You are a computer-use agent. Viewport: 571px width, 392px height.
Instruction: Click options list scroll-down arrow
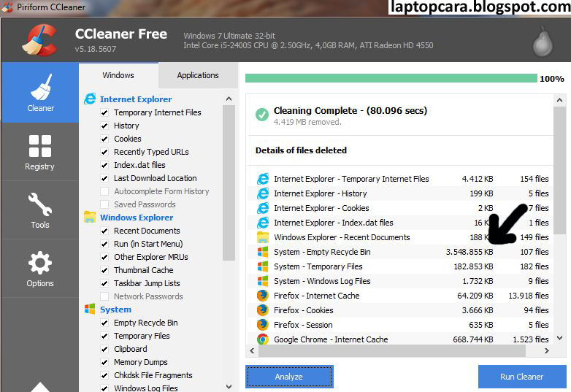point(229,386)
